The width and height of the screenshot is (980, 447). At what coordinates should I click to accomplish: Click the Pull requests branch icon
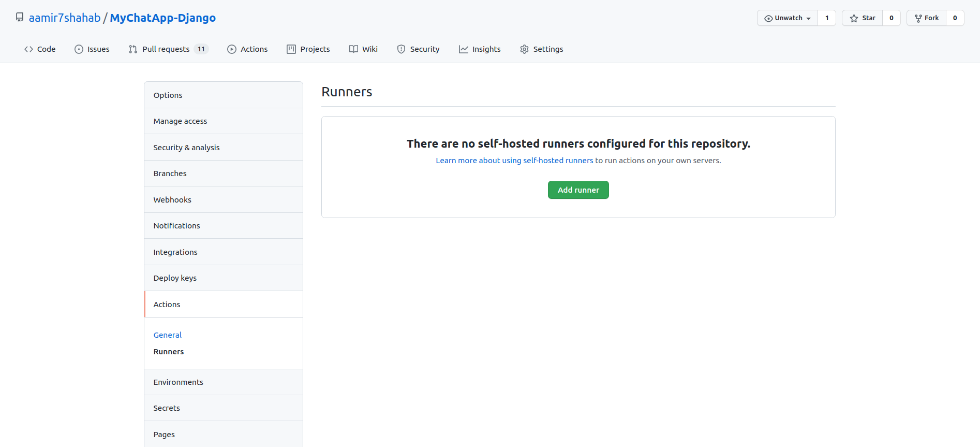[133, 49]
